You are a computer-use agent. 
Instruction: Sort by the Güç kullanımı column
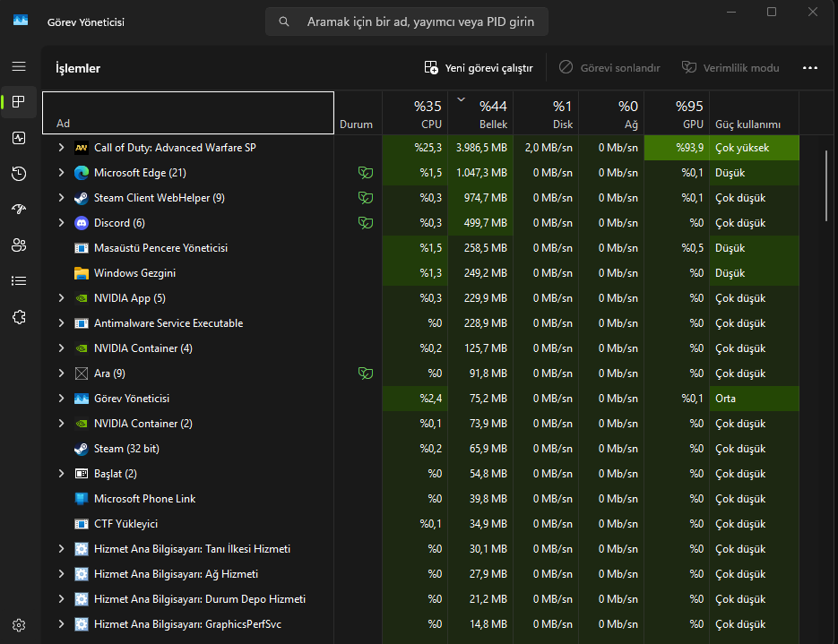tap(754, 113)
